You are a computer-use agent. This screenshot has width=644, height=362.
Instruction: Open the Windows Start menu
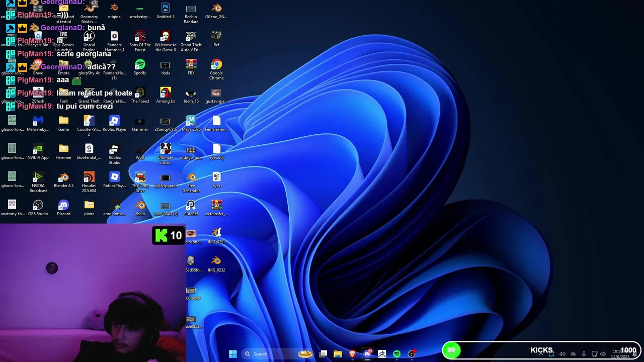(233, 354)
